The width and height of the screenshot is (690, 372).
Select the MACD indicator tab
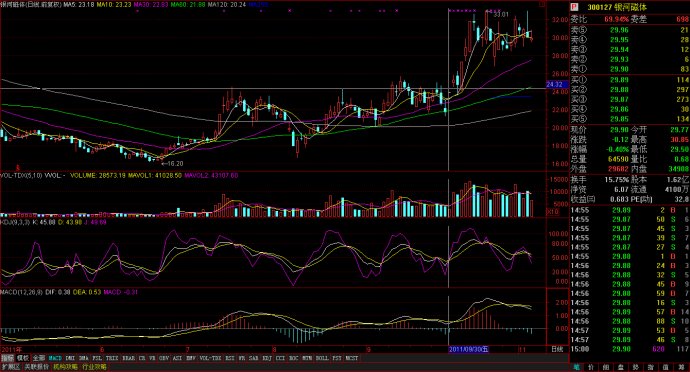55,358
